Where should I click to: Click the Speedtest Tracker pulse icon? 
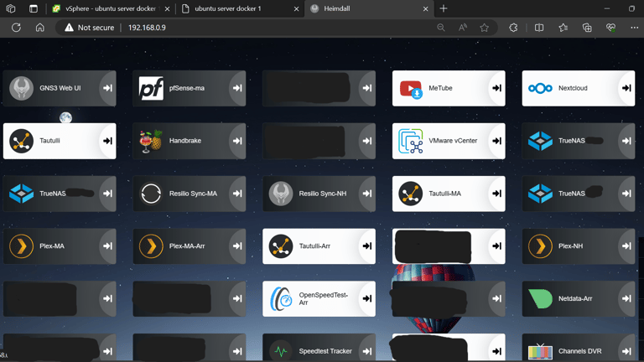point(281,351)
